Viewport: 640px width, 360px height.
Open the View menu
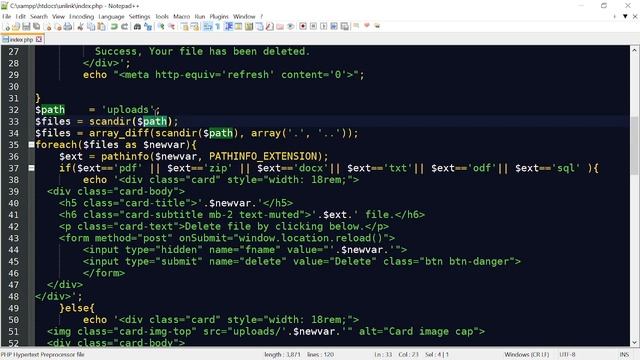(58, 16)
